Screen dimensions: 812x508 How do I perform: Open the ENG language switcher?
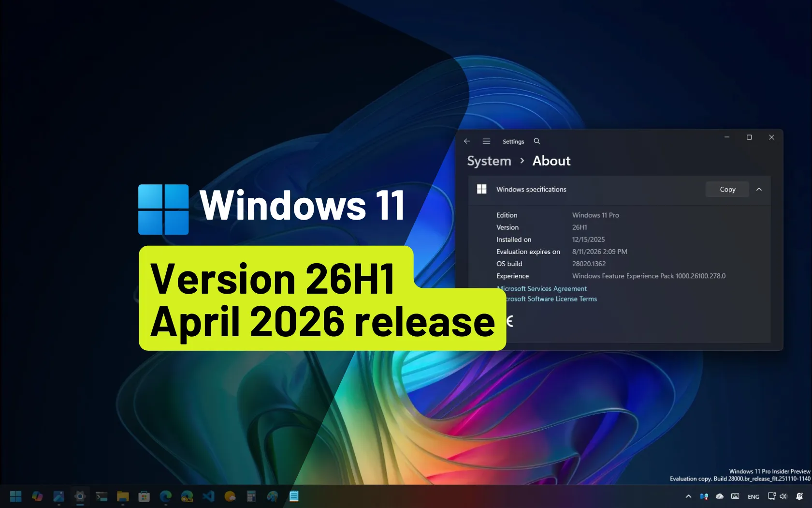coord(753,496)
